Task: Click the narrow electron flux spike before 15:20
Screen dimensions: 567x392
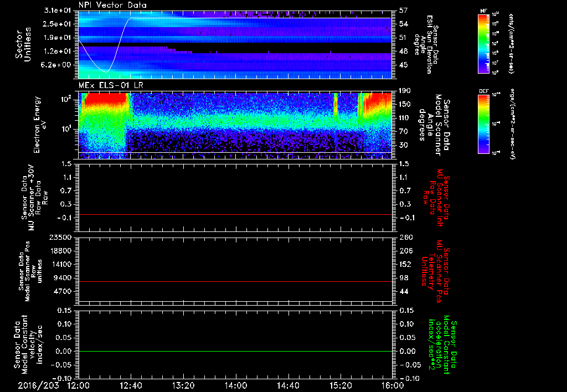Action: coord(335,105)
